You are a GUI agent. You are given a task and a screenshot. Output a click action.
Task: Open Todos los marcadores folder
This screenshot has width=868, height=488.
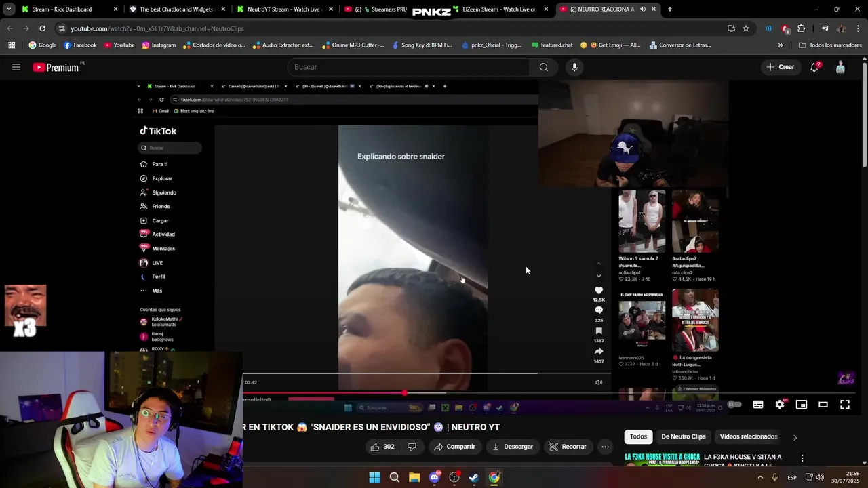click(x=830, y=45)
